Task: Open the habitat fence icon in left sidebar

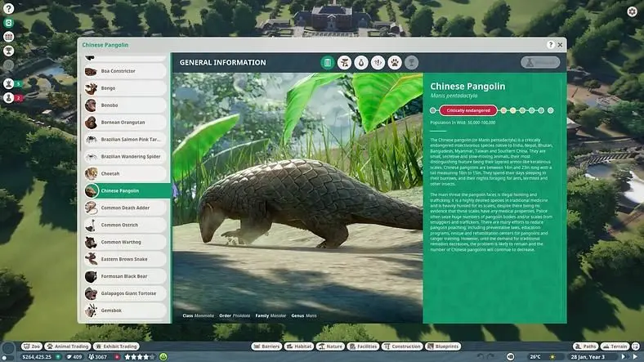Action: pyautogui.click(x=9, y=37)
